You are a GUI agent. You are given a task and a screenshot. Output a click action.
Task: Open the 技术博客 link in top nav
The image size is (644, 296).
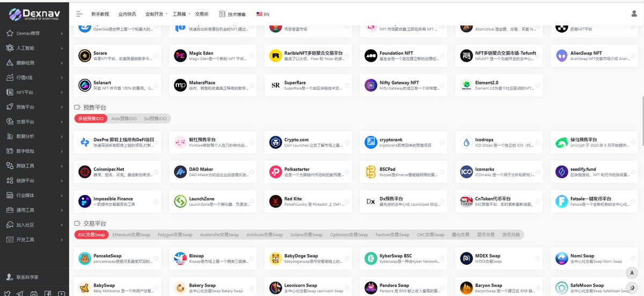tap(233, 14)
